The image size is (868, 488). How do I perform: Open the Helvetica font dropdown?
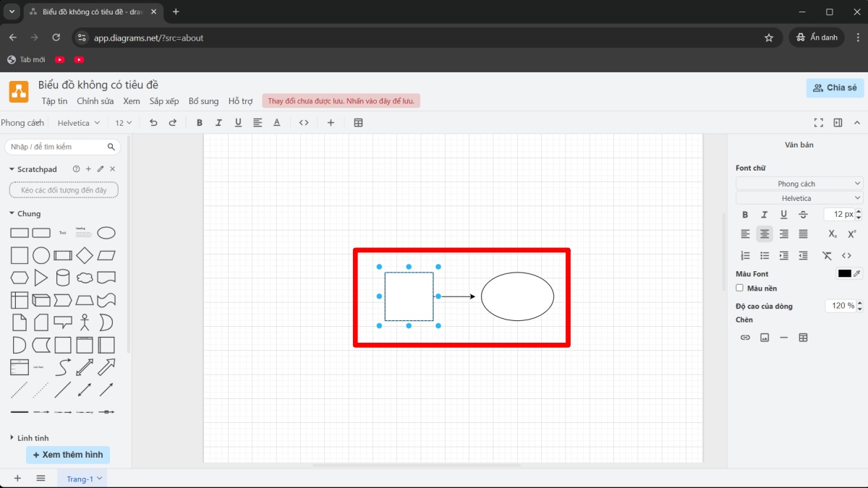coord(799,197)
